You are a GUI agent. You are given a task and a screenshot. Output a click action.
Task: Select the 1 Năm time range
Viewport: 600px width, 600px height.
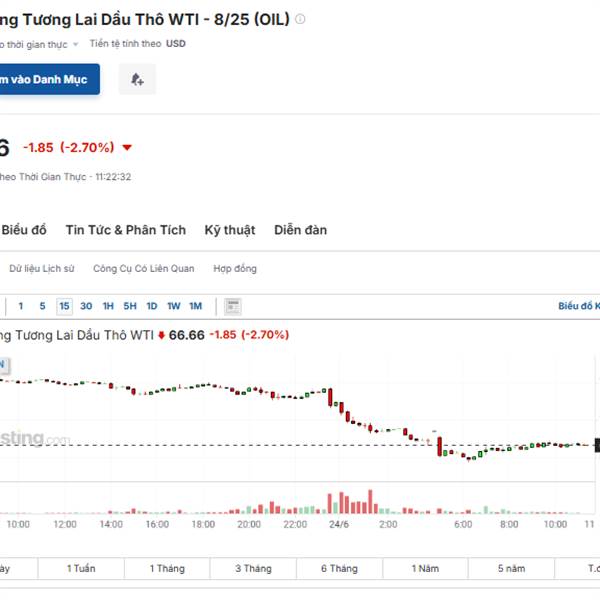426,569
